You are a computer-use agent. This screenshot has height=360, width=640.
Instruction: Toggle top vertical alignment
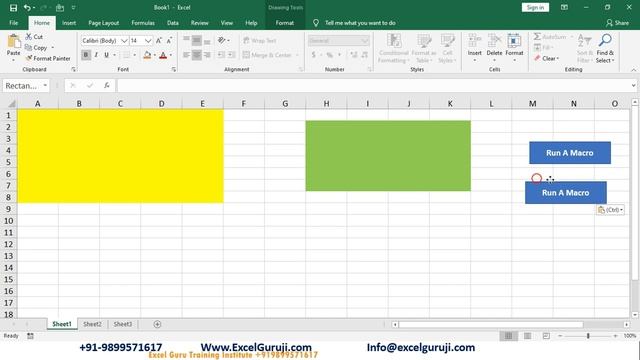pos(187,40)
